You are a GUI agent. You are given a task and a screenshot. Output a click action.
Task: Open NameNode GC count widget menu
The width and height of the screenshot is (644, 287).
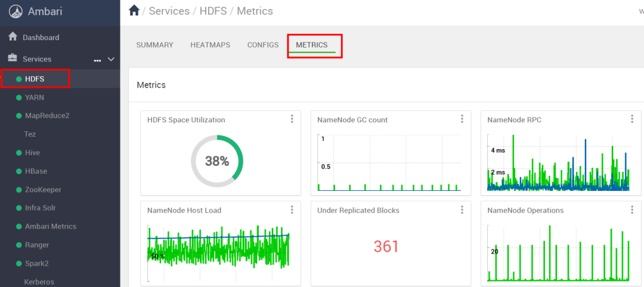[462, 119]
